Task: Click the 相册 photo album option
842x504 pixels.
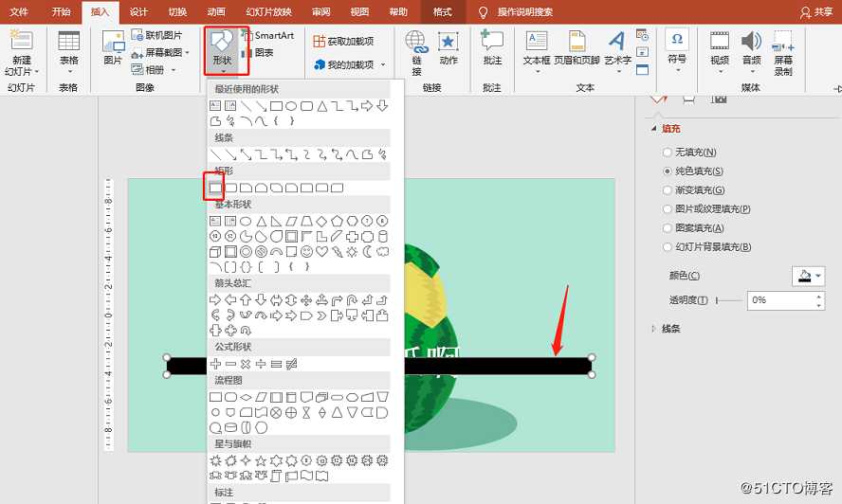Action: coord(148,70)
